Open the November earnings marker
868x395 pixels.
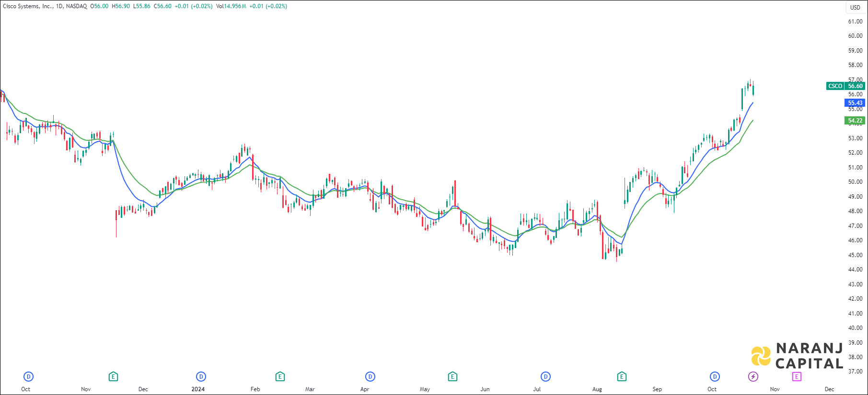pos(113,377)
